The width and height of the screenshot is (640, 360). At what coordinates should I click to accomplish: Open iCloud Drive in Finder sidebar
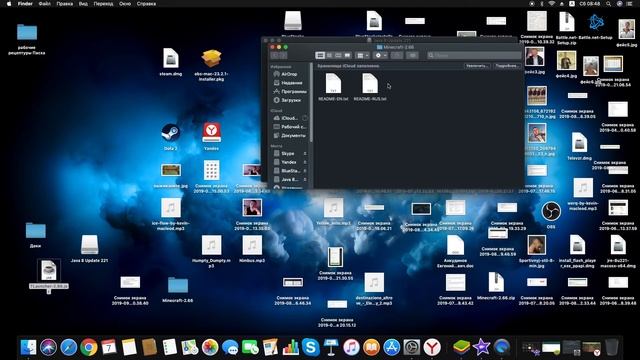[289, 118]
